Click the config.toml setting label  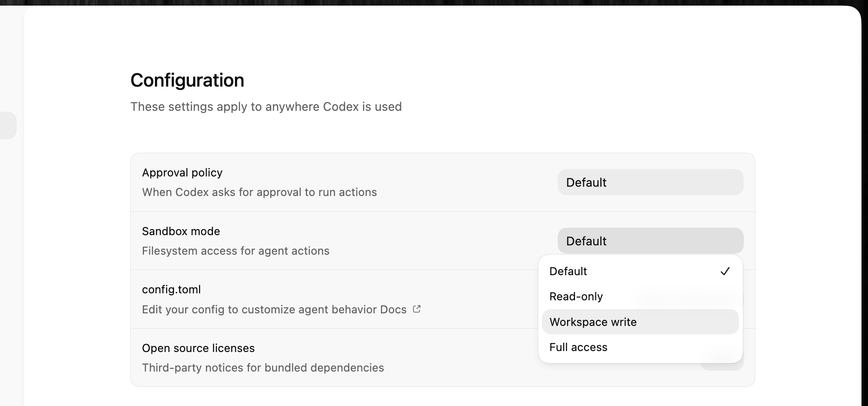point(171,290)
